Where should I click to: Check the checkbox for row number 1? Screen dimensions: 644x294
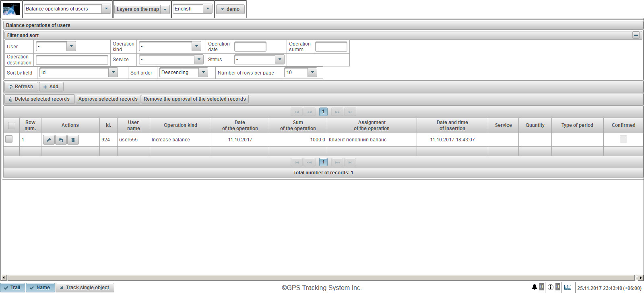click(9, 139)
